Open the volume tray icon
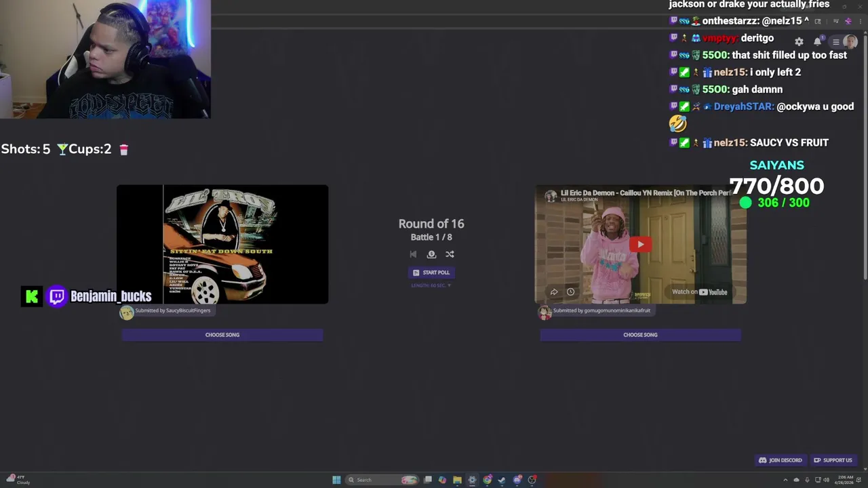The image size is (868, 488). click(827, 480)
